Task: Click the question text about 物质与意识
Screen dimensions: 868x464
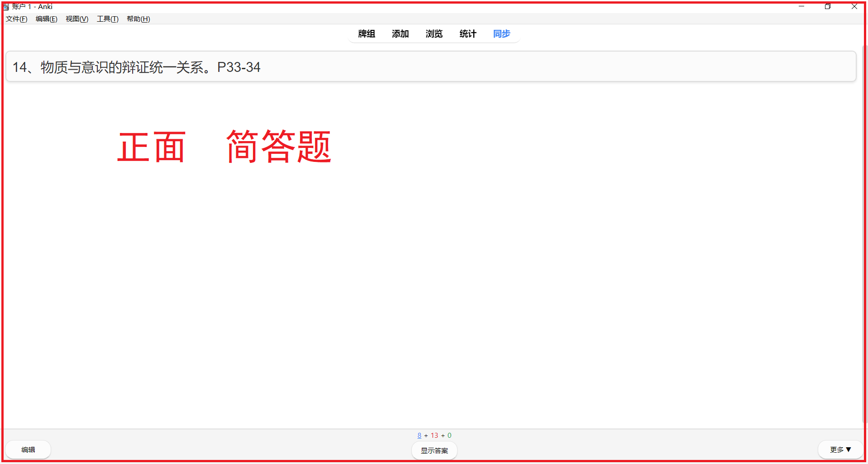Action: [136, 67]
